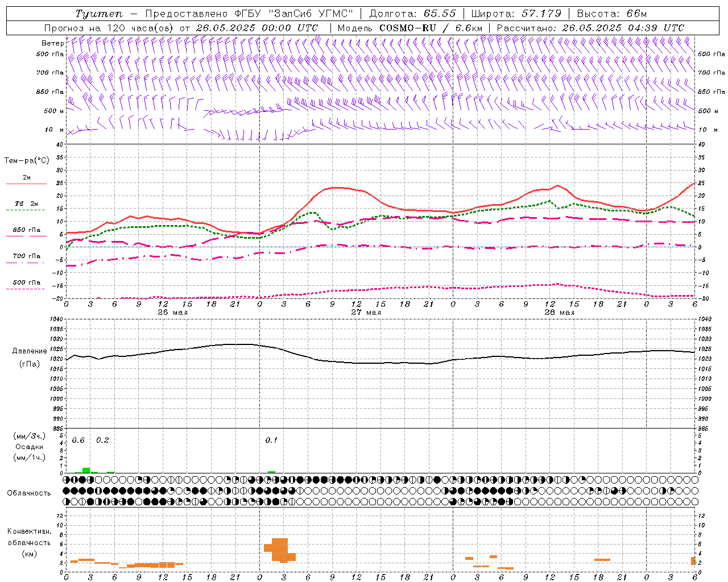Click the "28 мая" date label
The width and height of the screenshot is (728, 582).
point(559,313)
